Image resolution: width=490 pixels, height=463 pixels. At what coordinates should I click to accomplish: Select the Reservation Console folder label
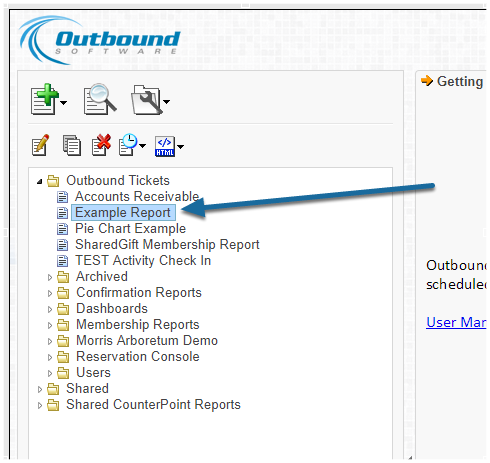[x=138, y=357]
